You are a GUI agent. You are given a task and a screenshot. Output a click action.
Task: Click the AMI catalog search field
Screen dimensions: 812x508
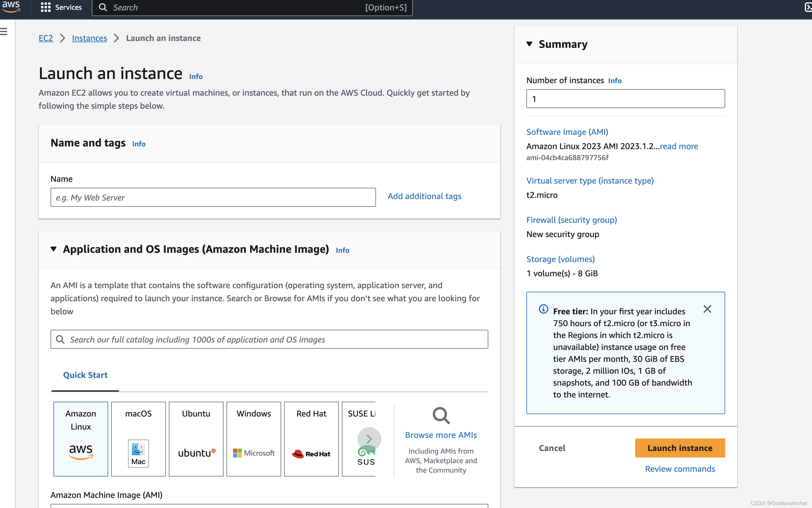click(269, 339)
